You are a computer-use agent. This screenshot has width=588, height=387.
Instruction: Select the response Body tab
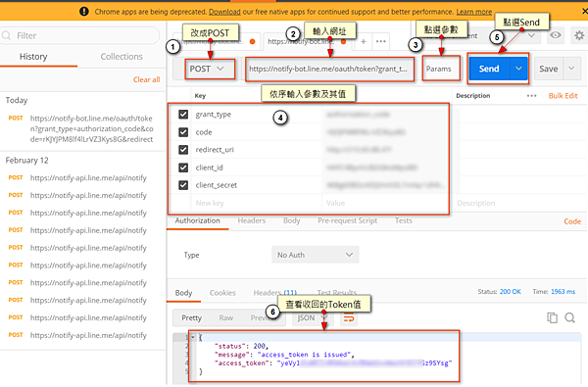click(184, 293)
